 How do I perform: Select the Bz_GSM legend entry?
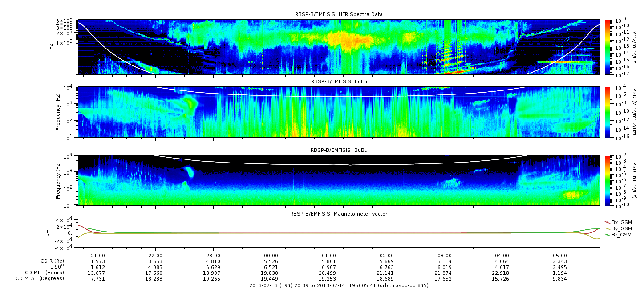(621, 234)
